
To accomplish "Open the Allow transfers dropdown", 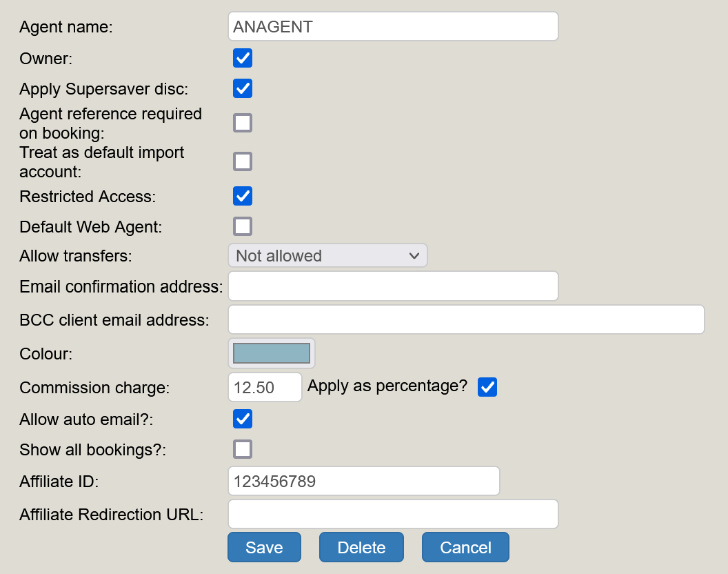I will 327,255.
